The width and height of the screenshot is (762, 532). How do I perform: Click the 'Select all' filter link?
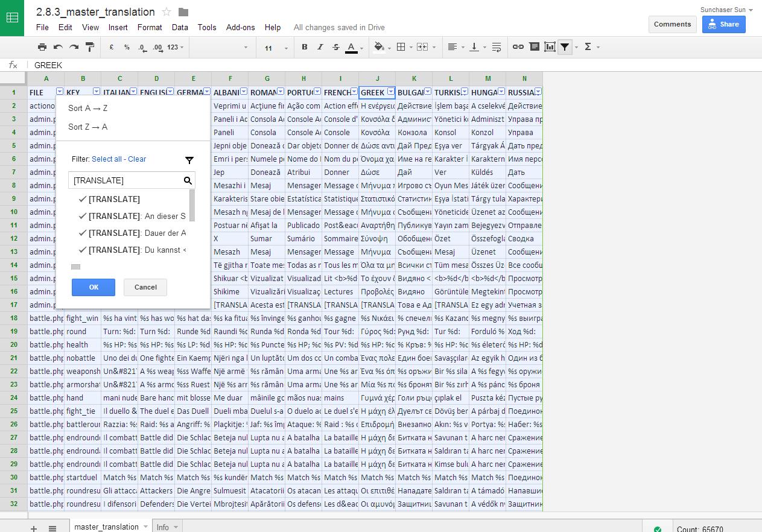pyautogui.click(x=107, y=159)
